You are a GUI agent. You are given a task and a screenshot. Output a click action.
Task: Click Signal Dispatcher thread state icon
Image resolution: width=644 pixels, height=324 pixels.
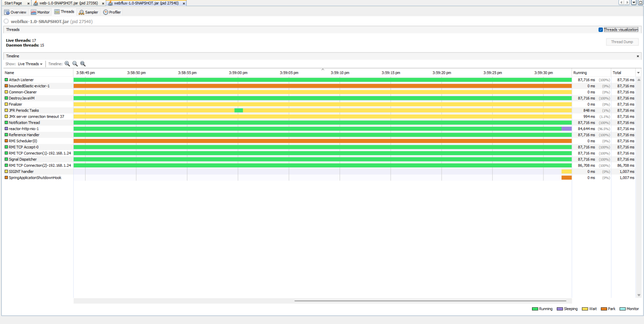pos(6,159)
